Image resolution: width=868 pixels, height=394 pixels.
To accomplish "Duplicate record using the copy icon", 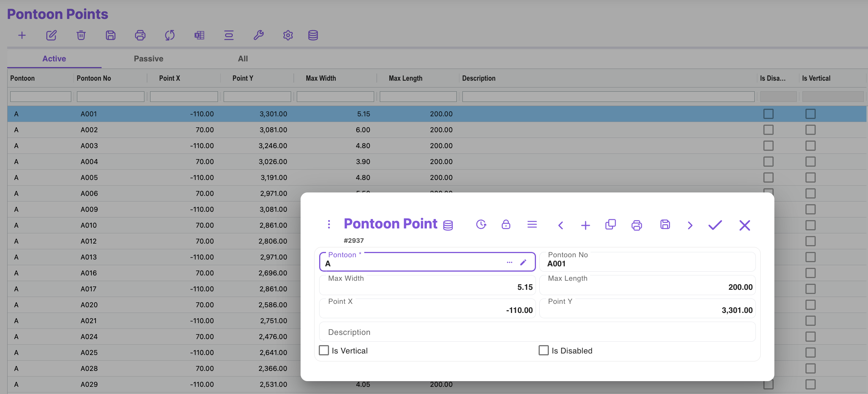I will [610, 225].
